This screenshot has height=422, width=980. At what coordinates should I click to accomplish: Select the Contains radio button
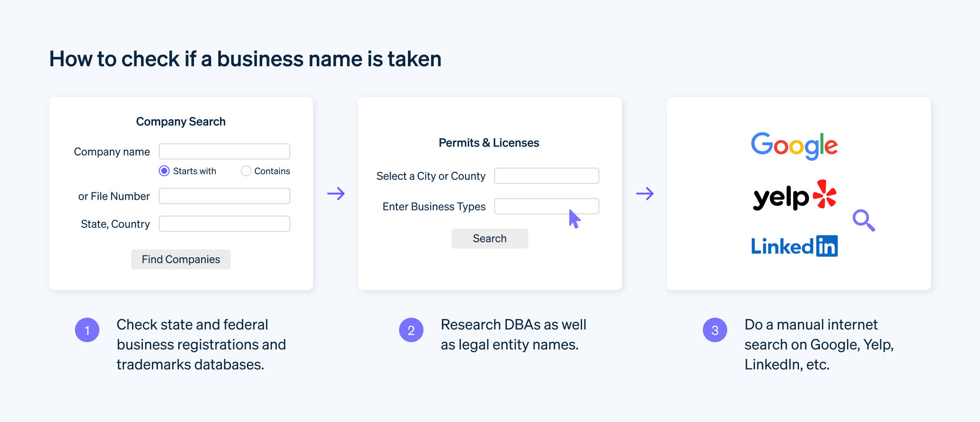[x=246, y=171]
